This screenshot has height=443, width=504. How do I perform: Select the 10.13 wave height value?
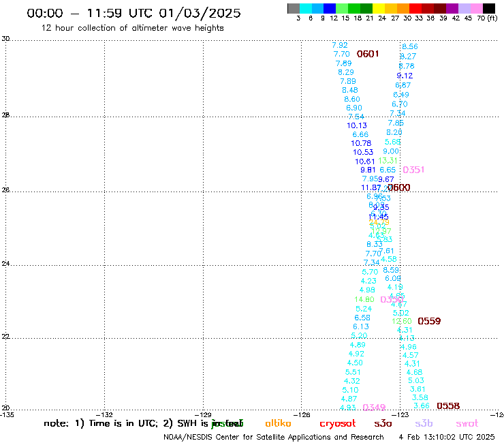[357, 125]
